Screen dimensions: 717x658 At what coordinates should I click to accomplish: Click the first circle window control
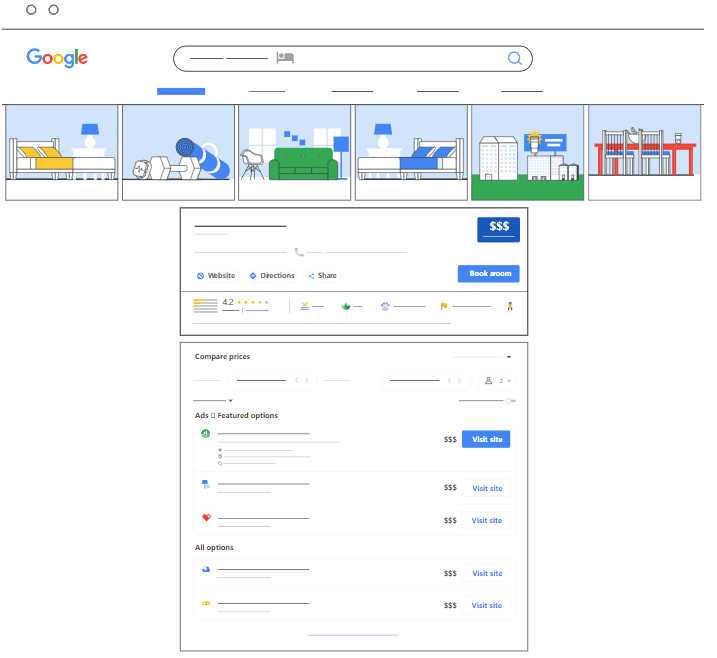pos(31,10)
